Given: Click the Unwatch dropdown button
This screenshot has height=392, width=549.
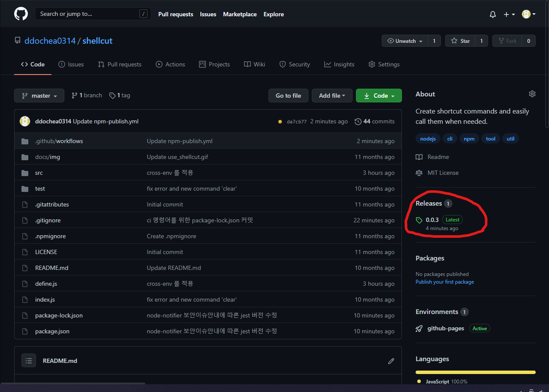Looking at the screenshot, I should (x=405, y=41).
